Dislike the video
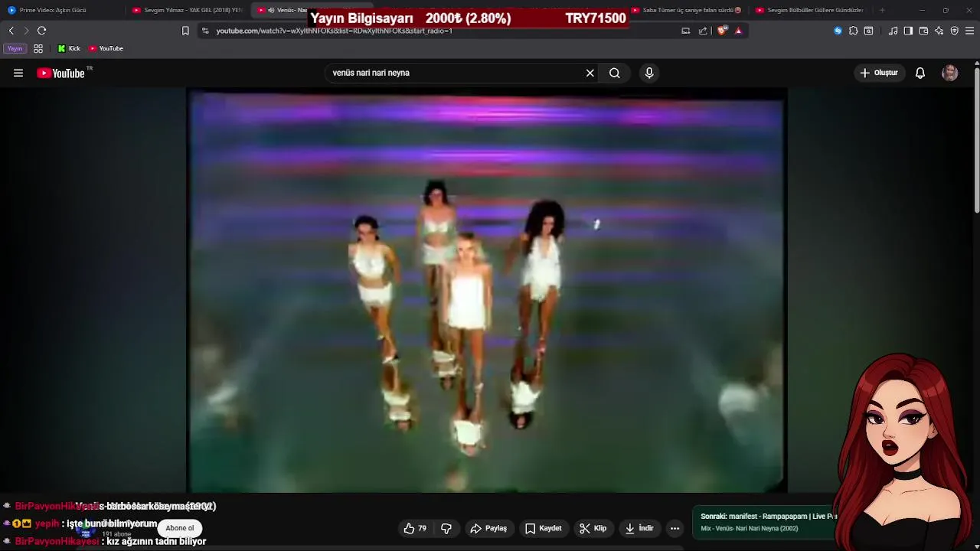 446,528
